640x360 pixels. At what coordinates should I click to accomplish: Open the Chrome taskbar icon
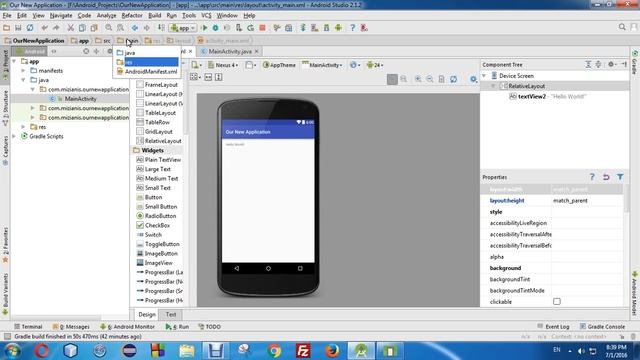(274, 351)
